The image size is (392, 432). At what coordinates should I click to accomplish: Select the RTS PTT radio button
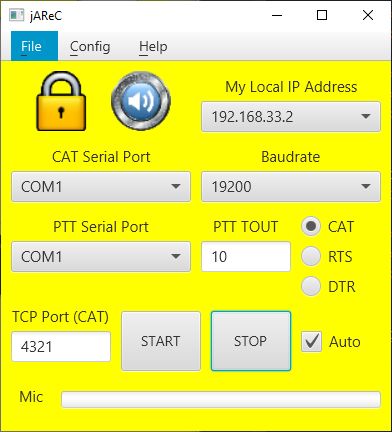click(x=311, y=256)
